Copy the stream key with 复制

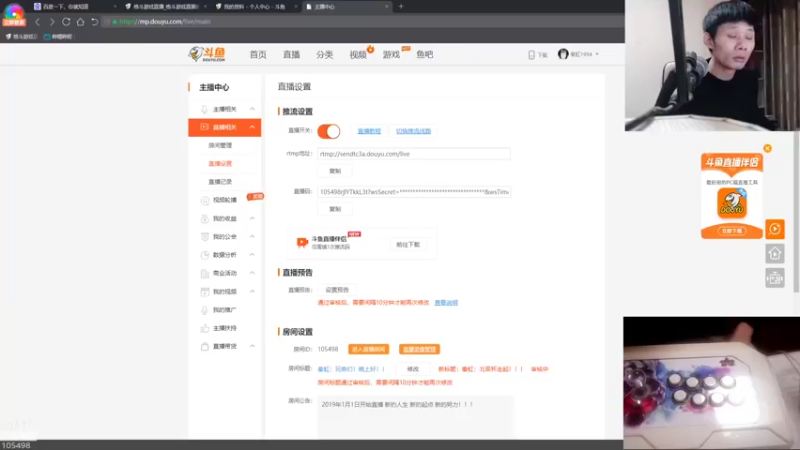click(x=335, y=209)
